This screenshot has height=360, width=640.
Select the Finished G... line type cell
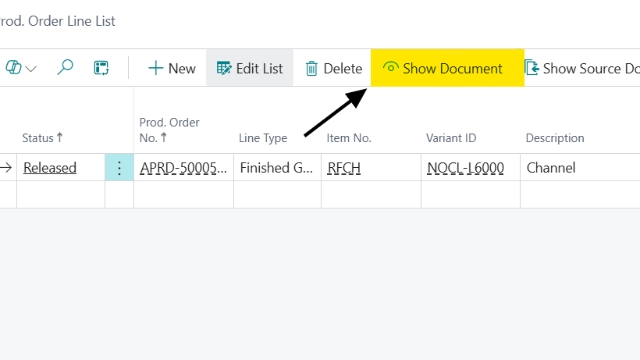click(x=277, y=167)
